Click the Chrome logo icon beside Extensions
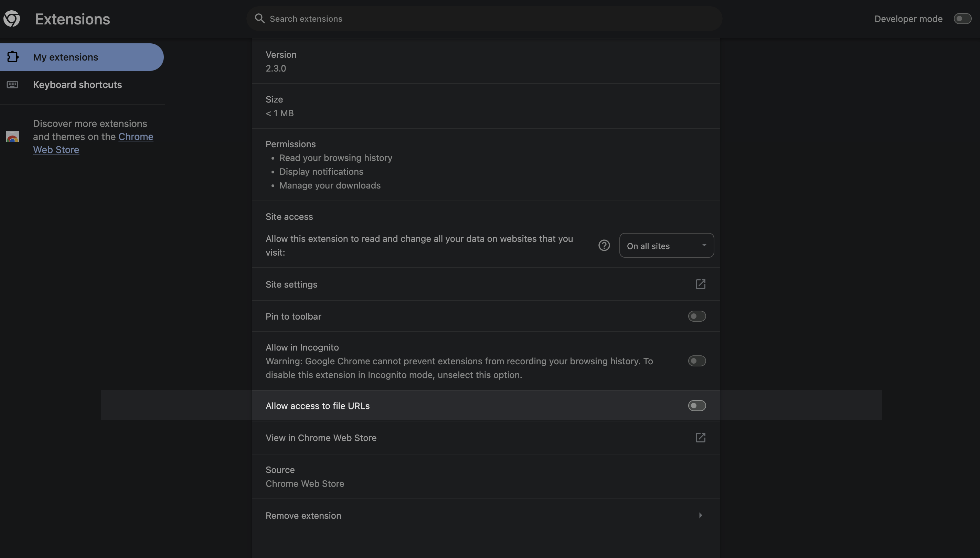 11,18
